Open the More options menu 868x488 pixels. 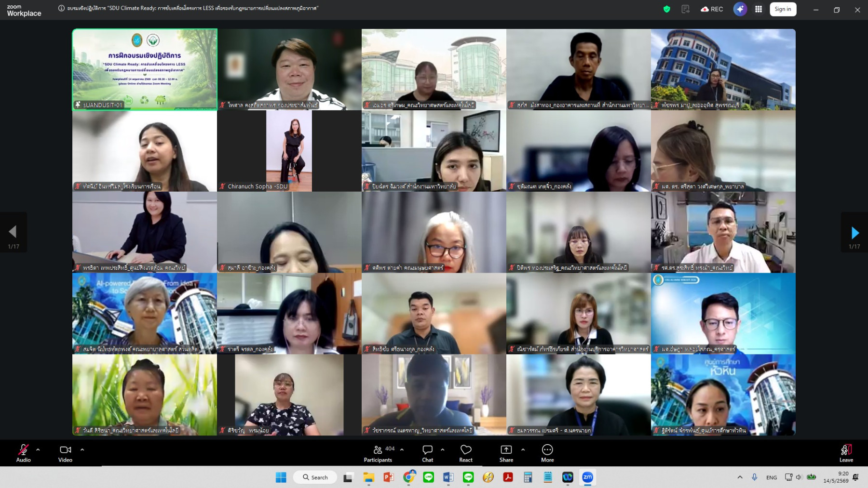click(547, 453)
